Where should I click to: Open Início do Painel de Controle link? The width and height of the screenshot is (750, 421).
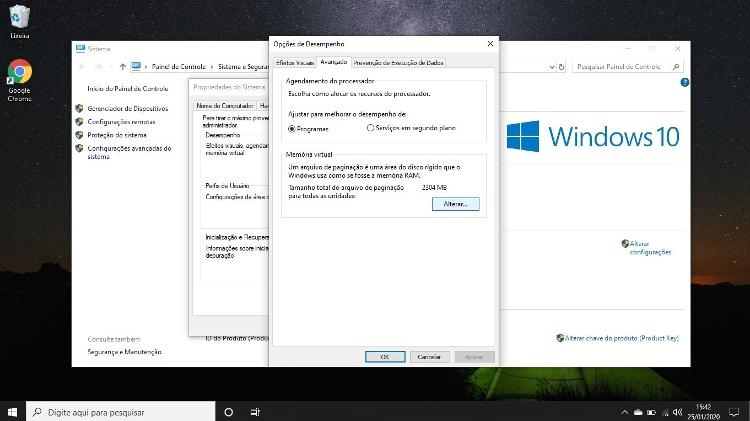pos(128,89)
